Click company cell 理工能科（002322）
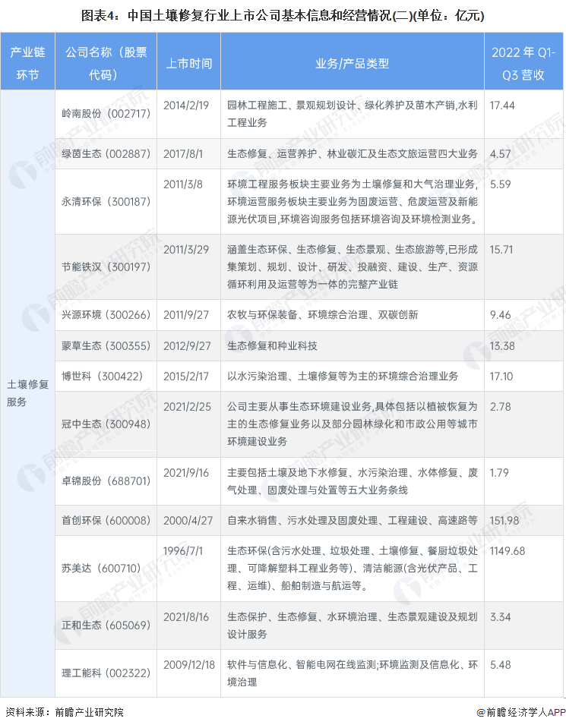This screenshot has height=728, width=566. pos(106,673)
